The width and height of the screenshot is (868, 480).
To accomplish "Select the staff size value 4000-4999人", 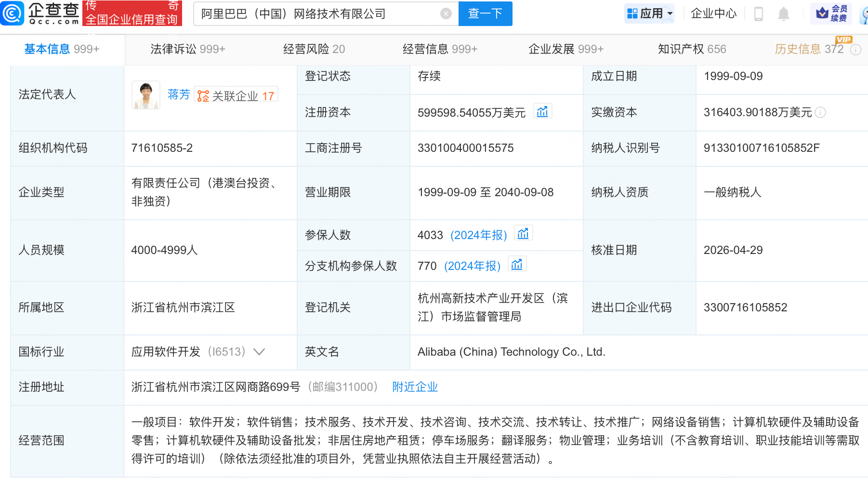I will point(165,250).
